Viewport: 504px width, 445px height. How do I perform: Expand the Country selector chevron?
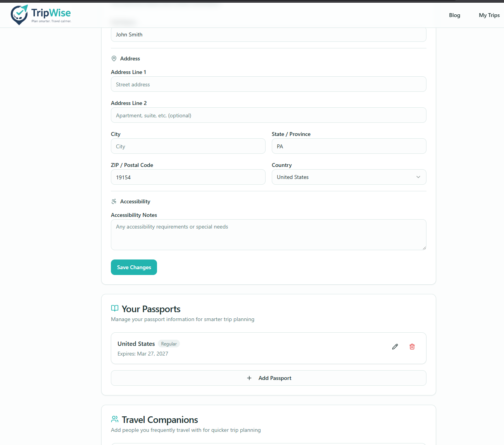418,177
